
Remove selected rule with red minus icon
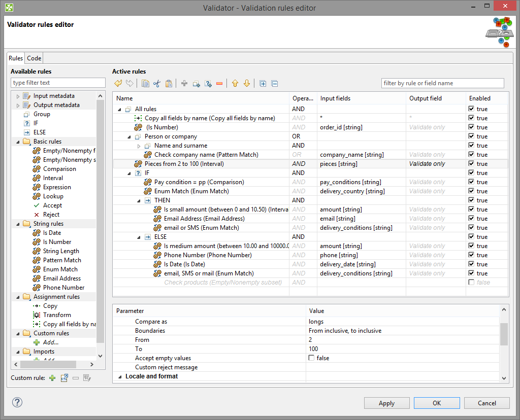pyautogui.click(x=219, y=84)
